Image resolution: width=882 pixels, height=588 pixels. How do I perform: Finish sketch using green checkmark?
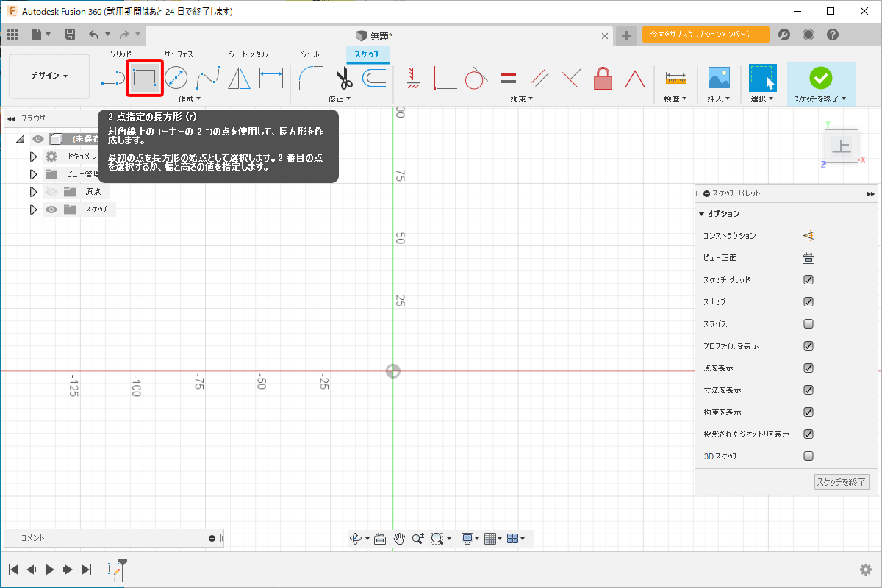820,77
